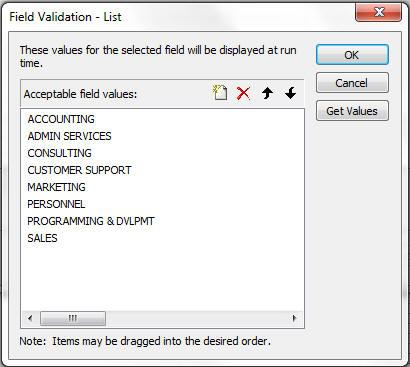Viewport: 410px width, 367px height.
Task: Select MARKETING in the list
Action: click(56, 187)
